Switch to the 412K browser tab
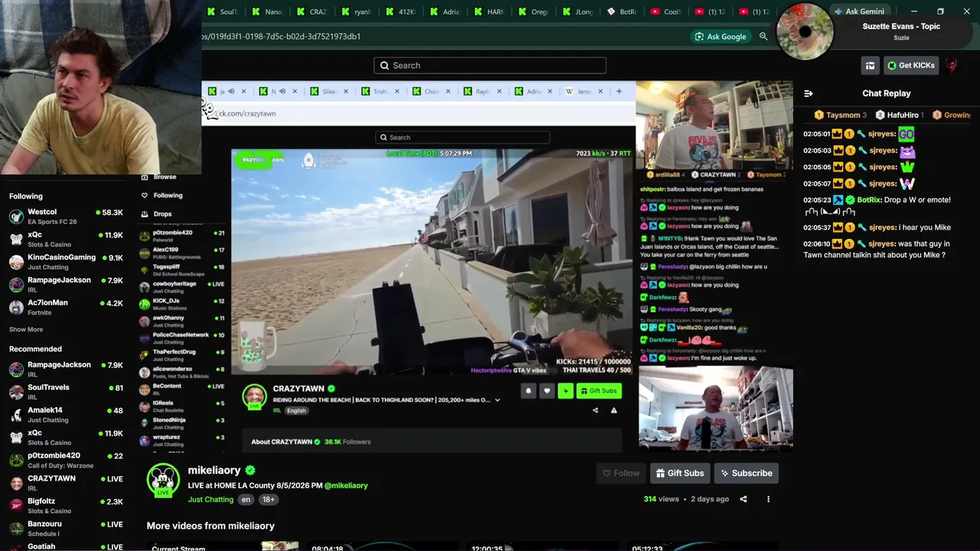 (401, 11)
